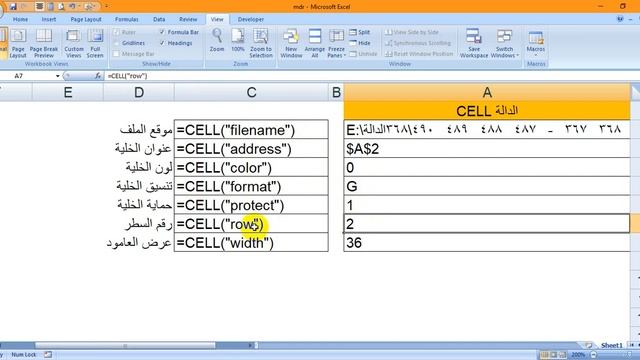Toggle the Ruler checkbox

(117, 32)
